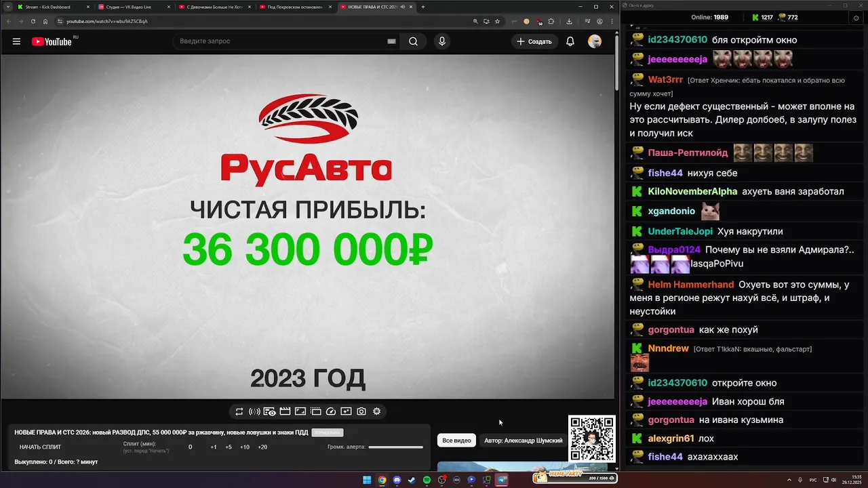Click username 'UnderTaleJopi' in chat
Image resolution: width=868 pixels, height=488 pixels.
680,232
